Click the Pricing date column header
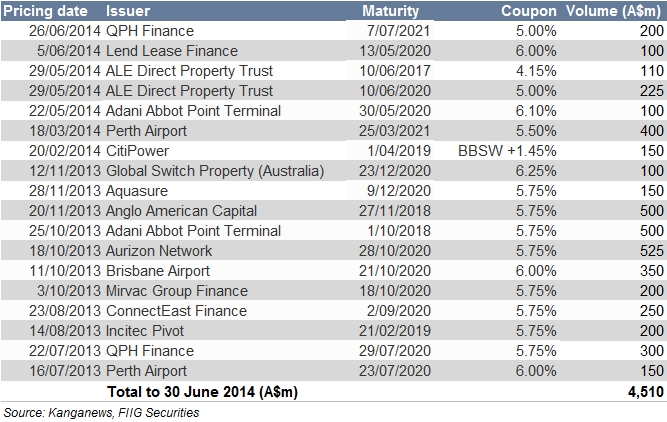Viewport: 667px width, 422px height. [x=49, y=11]
